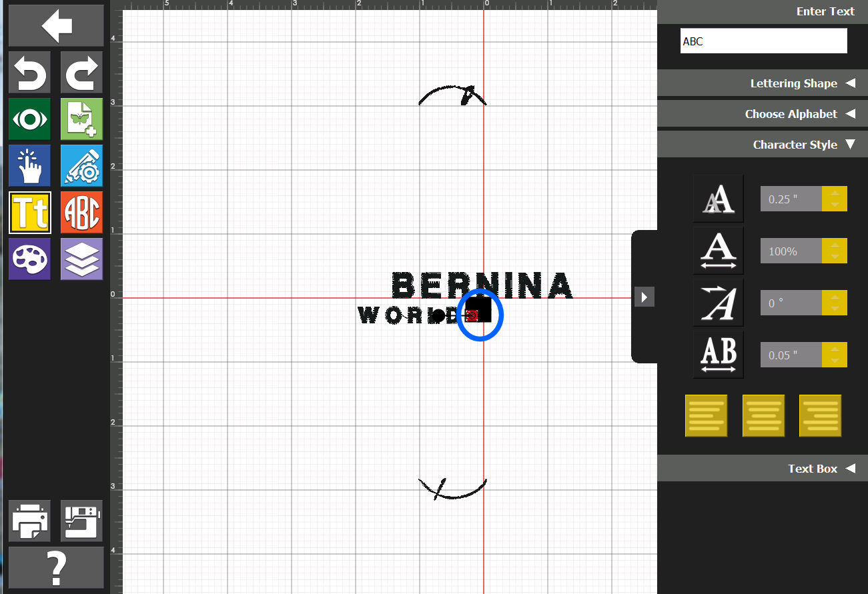868x594 pixels.
Task: Click the black square handle near the center
Action: coord(478,309)
